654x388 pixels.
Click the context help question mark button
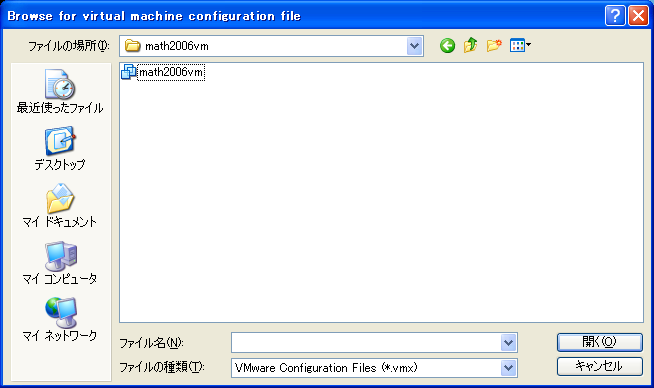pos(615,16)
